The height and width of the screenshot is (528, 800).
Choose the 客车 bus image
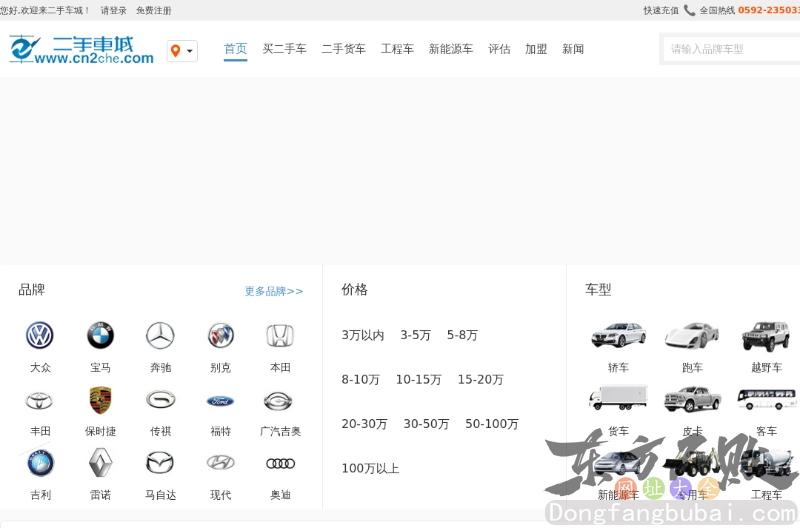coord(767,399)
